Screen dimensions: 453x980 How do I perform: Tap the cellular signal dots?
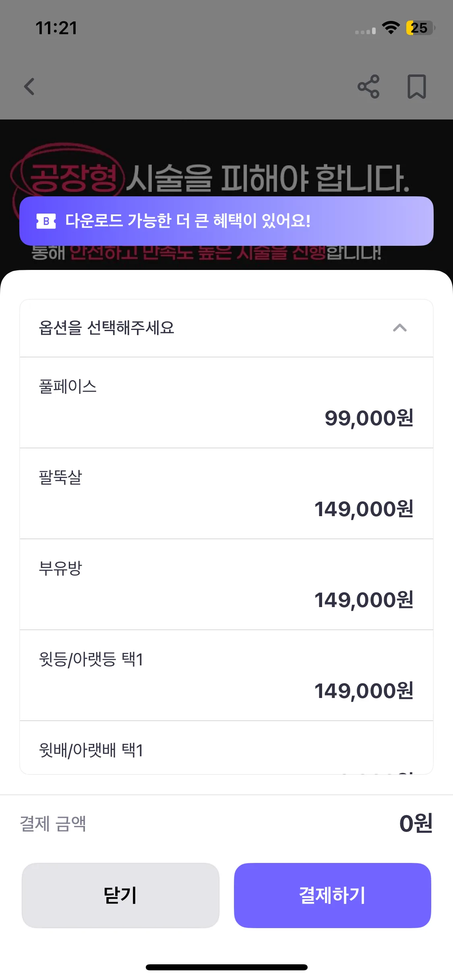click(x=365, y=31)
